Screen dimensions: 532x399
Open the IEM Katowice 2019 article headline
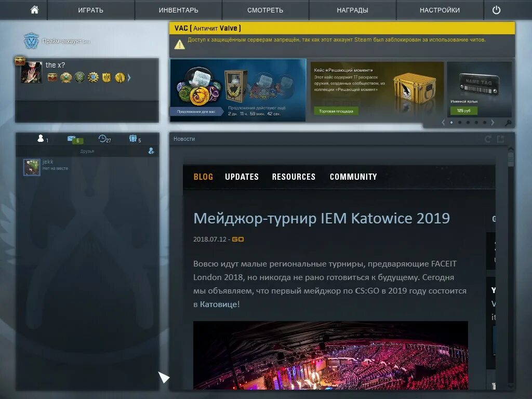coord(322,219)
